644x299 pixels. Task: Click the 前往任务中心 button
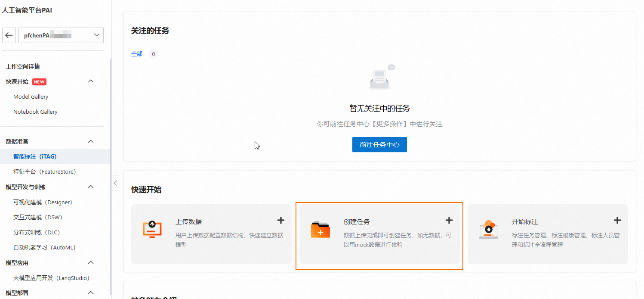[x=379, y=145]
